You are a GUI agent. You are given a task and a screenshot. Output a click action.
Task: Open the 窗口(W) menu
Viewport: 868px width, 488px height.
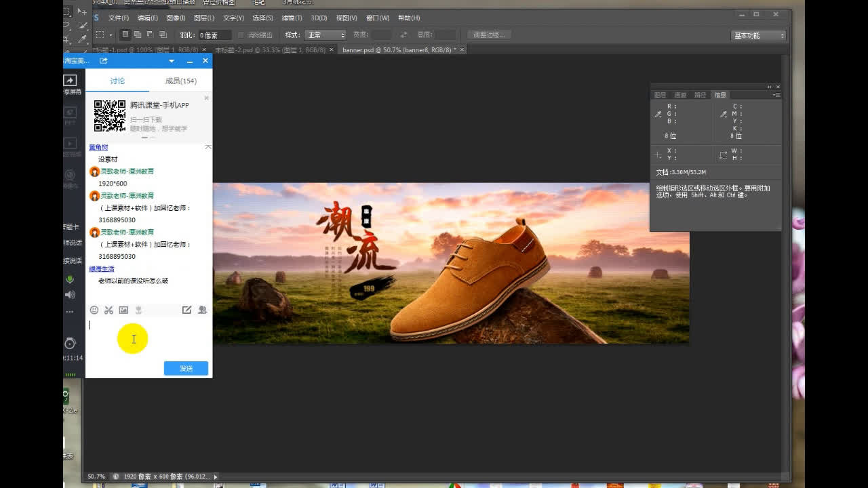pos(378,18)
